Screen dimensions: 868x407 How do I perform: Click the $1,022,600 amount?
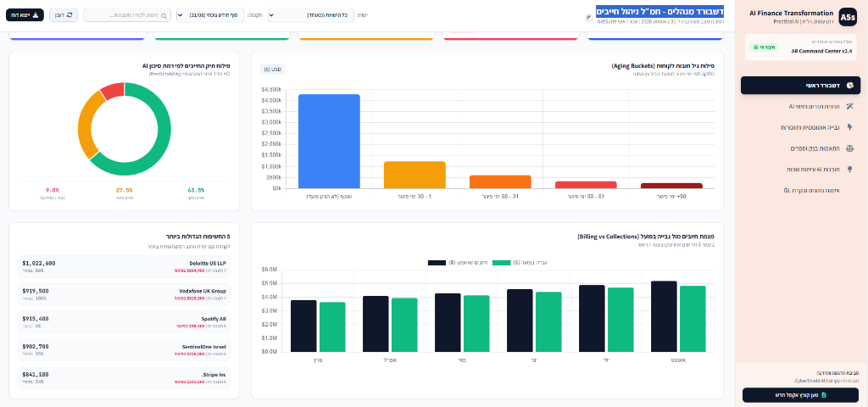39,263
